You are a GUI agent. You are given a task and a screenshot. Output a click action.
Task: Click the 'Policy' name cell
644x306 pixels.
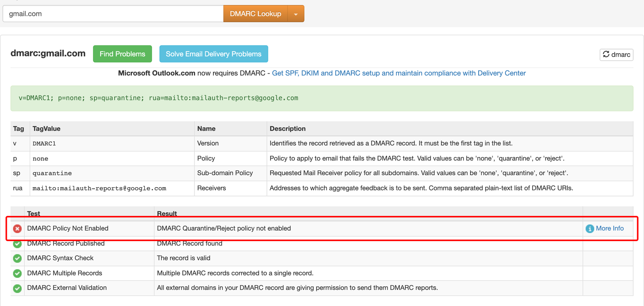point(231,159)
